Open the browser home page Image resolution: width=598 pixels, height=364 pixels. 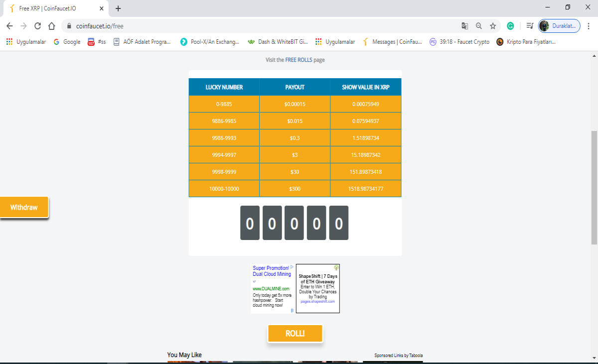click(x=51, y=26)
